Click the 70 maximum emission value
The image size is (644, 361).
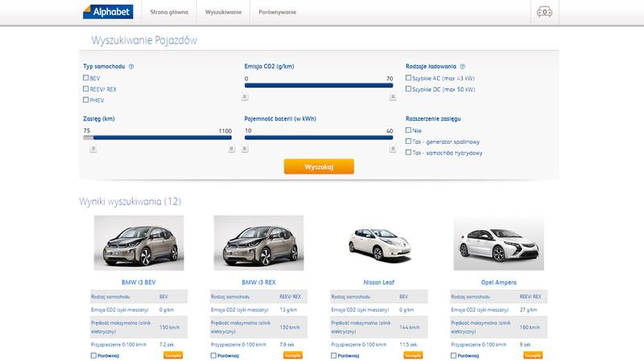coord(390,79)
